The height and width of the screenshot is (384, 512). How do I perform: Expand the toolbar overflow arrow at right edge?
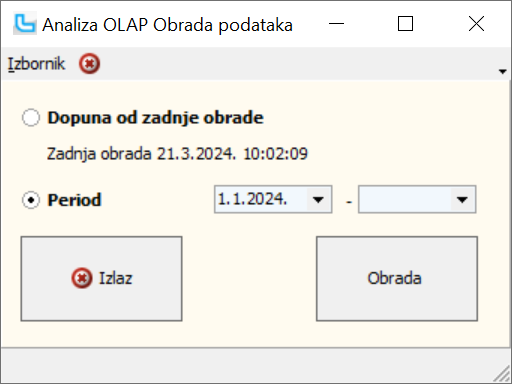click(503, 71)
